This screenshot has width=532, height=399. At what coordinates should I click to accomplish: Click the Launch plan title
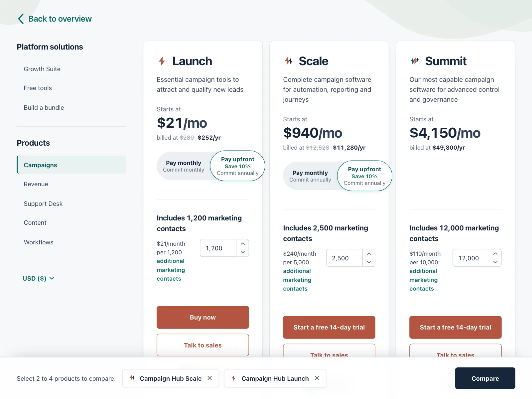(x=192, y=61)
